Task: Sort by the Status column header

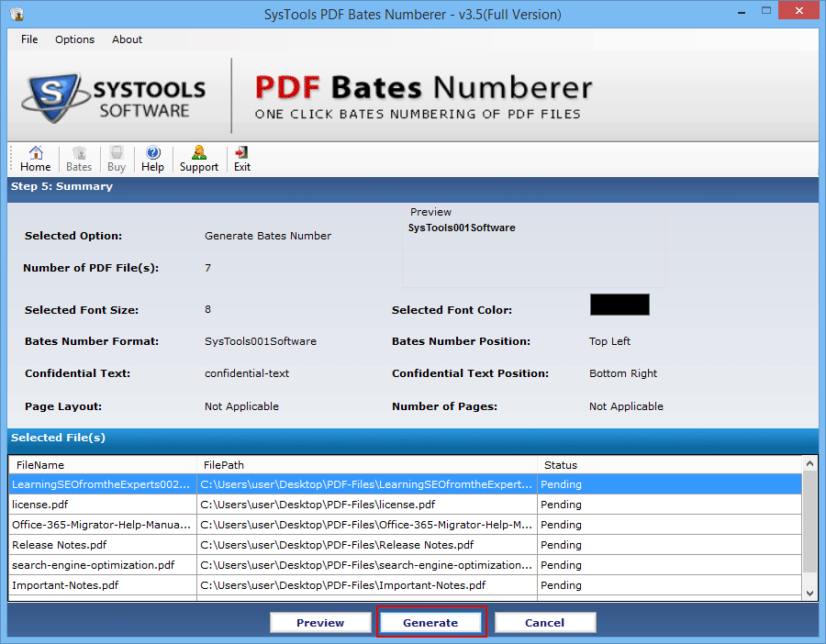Action: coord(670,465)
